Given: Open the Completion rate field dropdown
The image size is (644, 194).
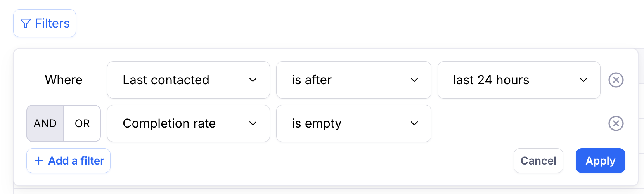Looking at the screenshot, I should [189, 123].
